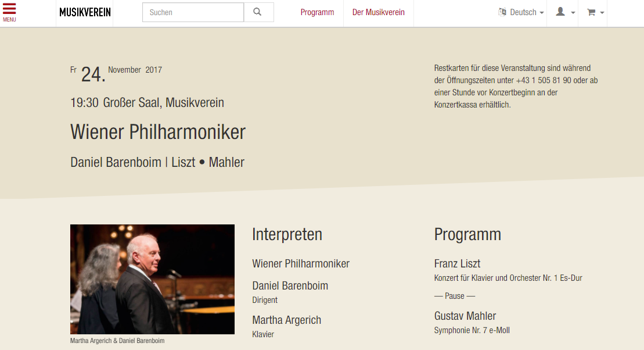
Task: Click the Wiener Philharmoniker concert title
Action: tap(158, 132)
